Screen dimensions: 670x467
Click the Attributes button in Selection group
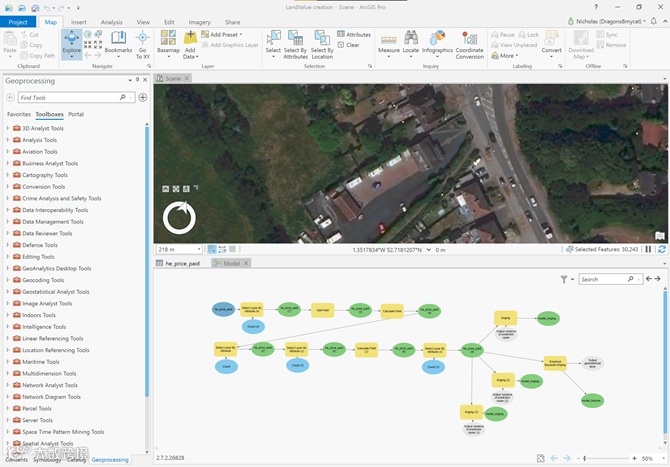357,34
